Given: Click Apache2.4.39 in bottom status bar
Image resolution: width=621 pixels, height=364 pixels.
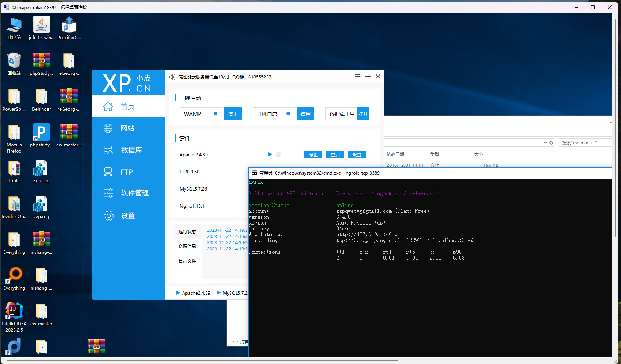Looking at the screenshot, I should click(x=193, y=293).
